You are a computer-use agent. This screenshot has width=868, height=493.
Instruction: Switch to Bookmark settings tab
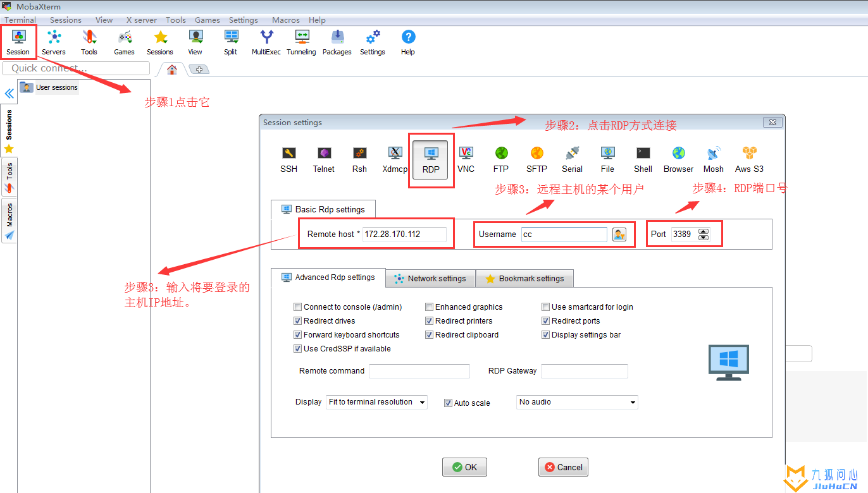[x=524, y=279]
